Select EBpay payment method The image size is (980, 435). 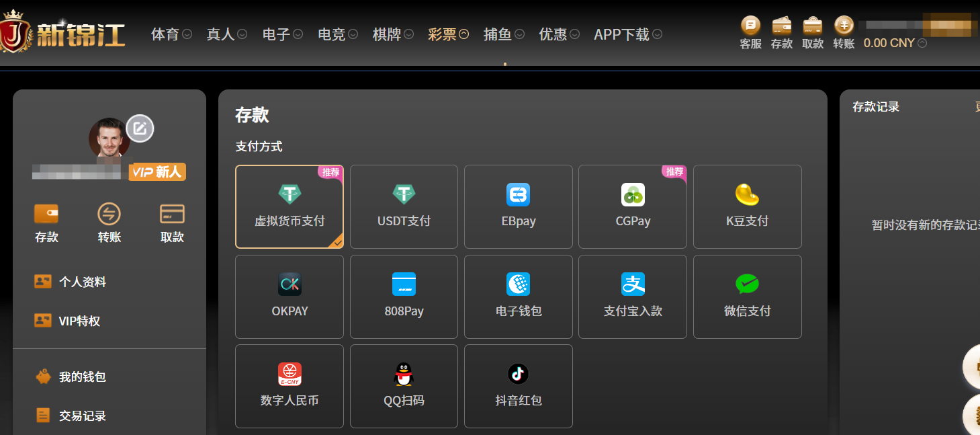[519, 207]
